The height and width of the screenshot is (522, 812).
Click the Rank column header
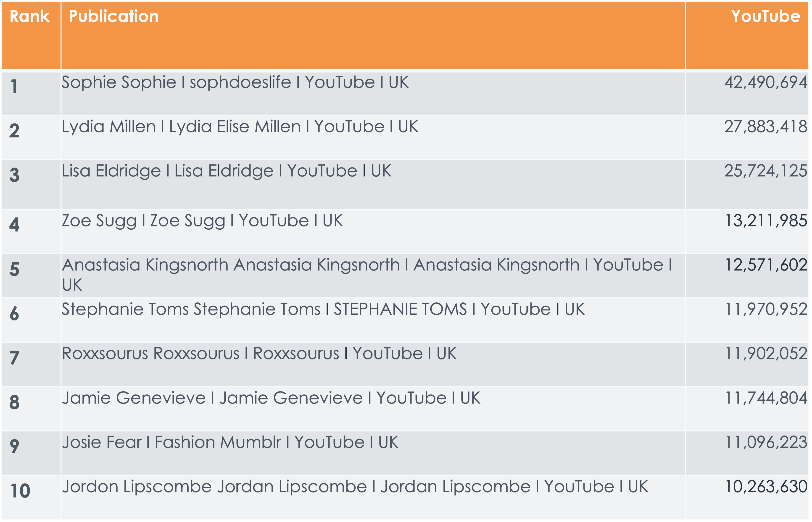29,16
